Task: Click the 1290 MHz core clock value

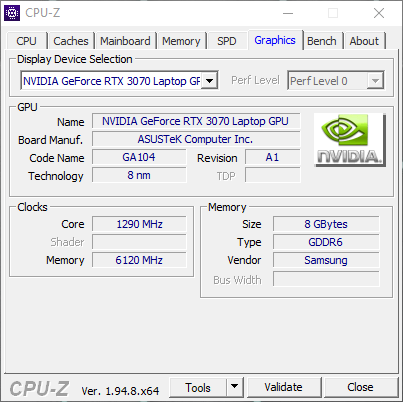Action: click(x=139, y=224)
